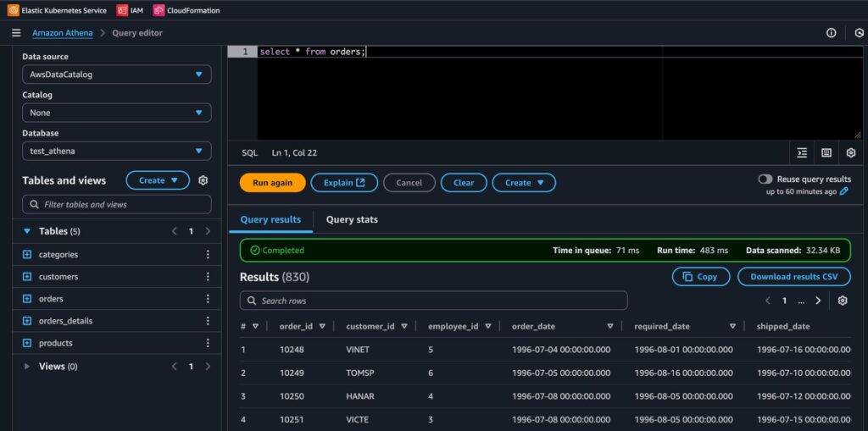Click Download results CSV
Screen dimensions: 868x431
[793, 277]
